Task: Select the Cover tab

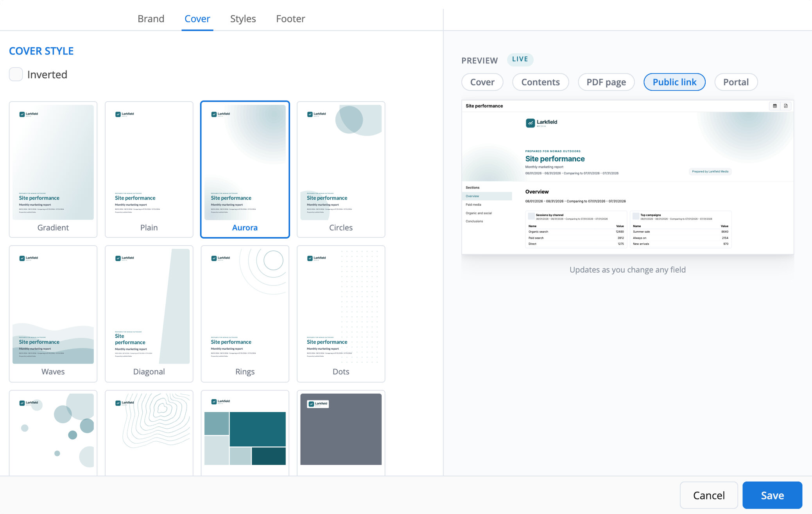Action: click(x=197, y=19)
